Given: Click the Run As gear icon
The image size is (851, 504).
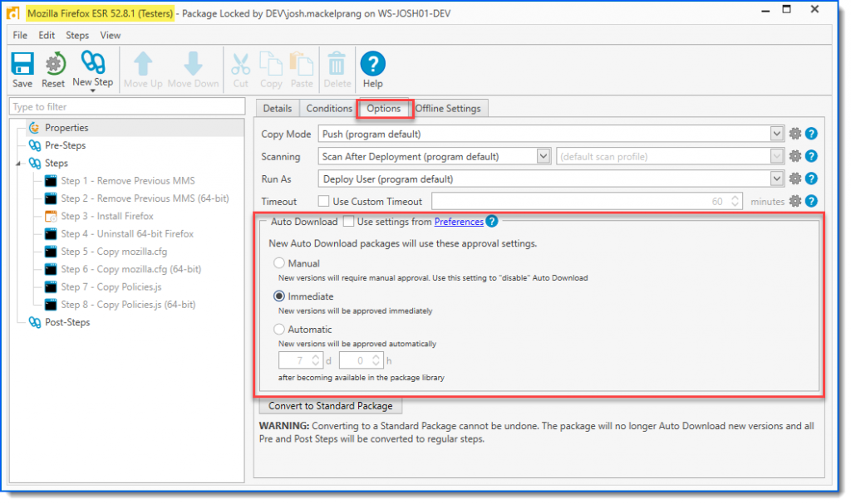Looking at the screenshot, I should click(x=795, y=179).
